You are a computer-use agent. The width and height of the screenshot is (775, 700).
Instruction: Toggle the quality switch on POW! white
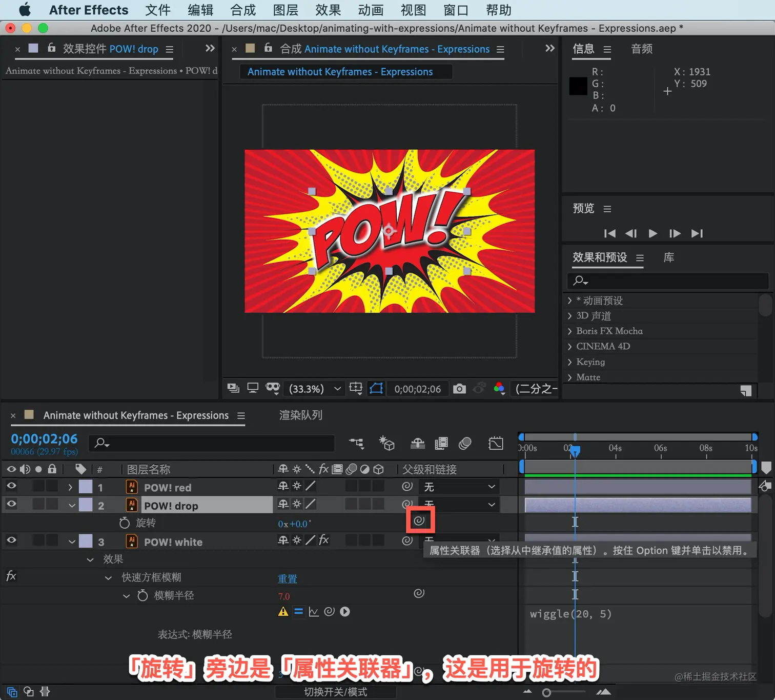pos(311,540)
